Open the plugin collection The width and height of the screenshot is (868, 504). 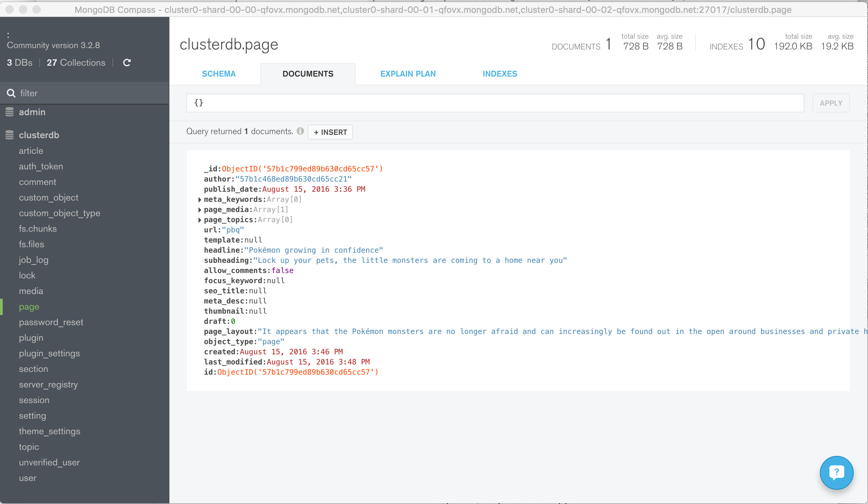click(31, 338)
